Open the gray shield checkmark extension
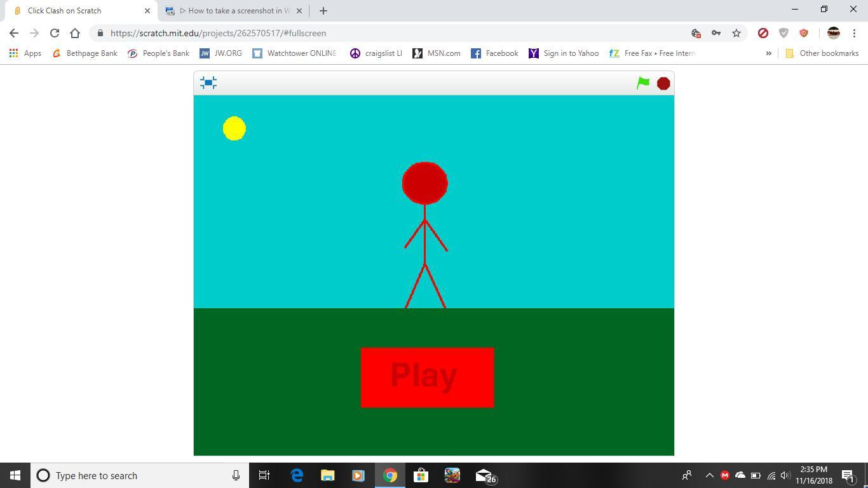This screenshot has width=868, height=488. (x=783, y=33)
